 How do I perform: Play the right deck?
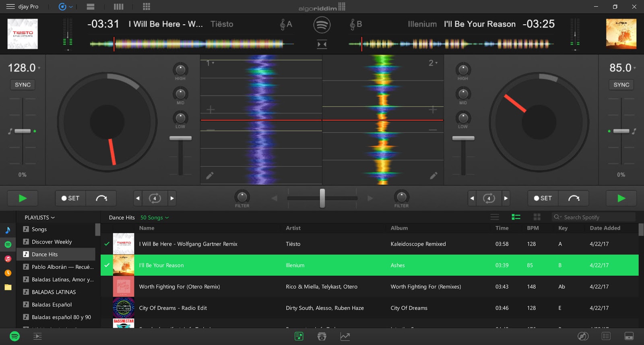621,198
